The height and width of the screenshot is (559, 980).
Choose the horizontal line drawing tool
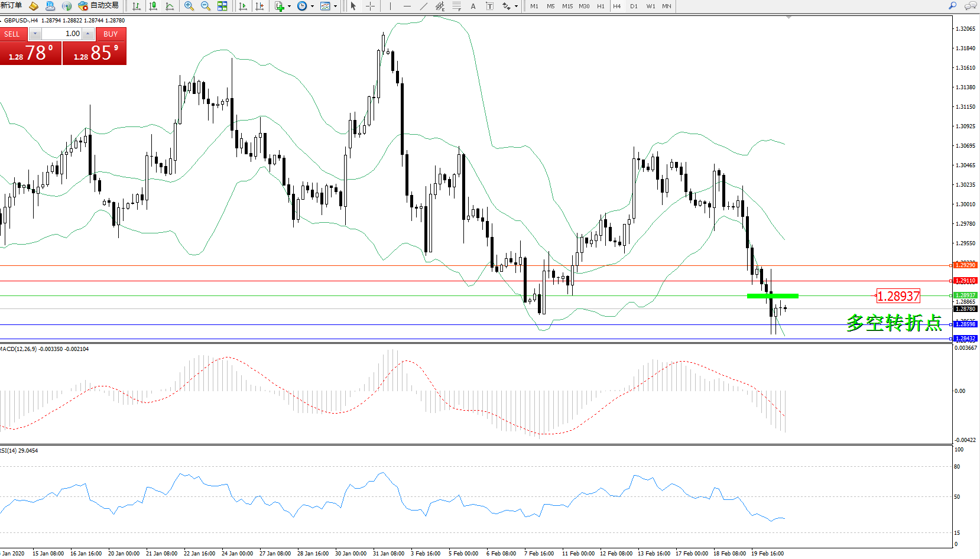pos(407,6)
